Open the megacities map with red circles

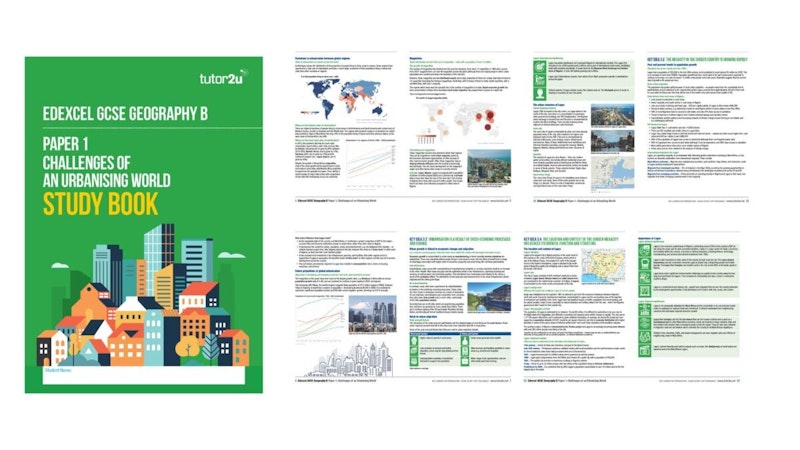[456, 121]
